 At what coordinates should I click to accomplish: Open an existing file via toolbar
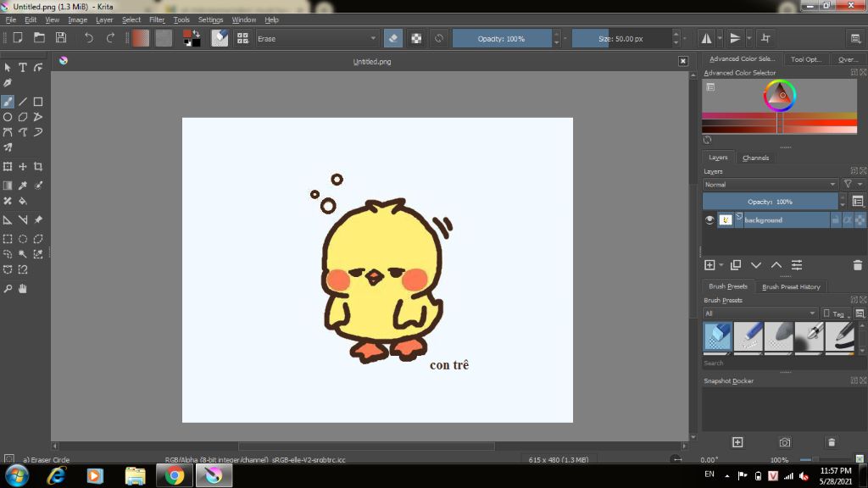coord(39,38)
